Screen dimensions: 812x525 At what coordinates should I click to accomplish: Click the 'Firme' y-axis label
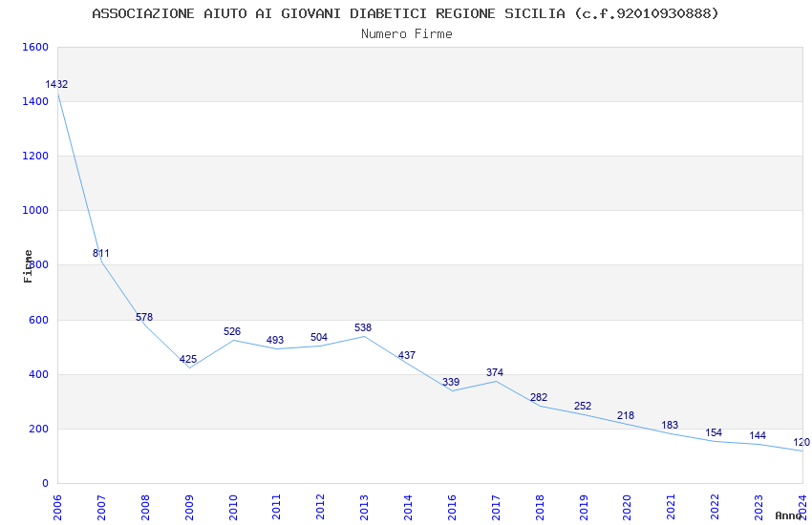point(28,266)
